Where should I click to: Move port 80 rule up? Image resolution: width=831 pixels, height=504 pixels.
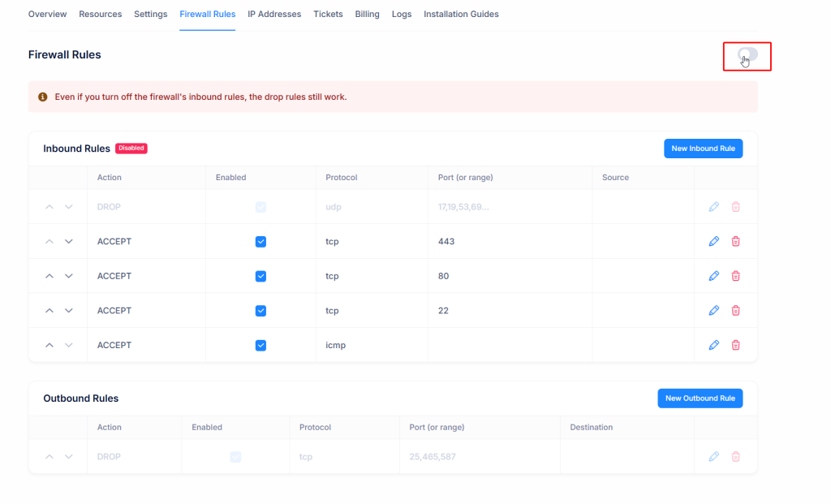click(x=50, y=276)
